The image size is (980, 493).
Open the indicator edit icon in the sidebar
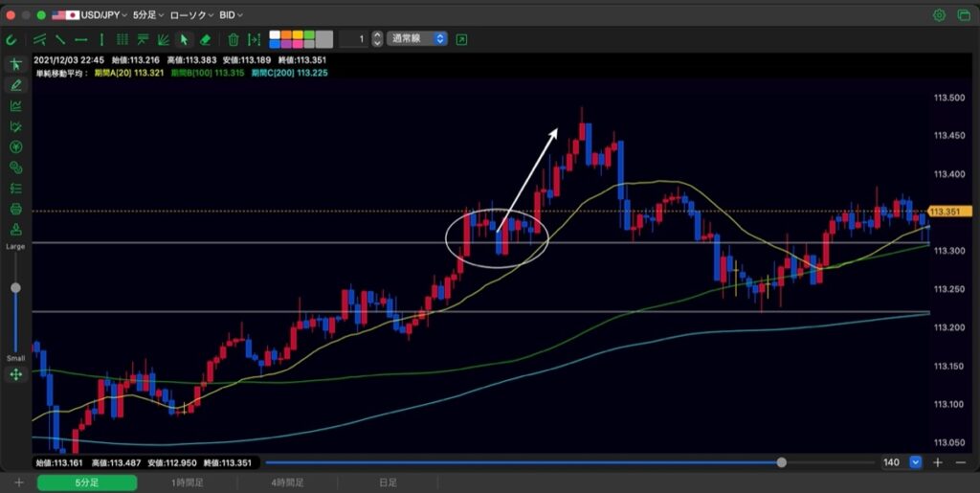(x=15, y=126)
